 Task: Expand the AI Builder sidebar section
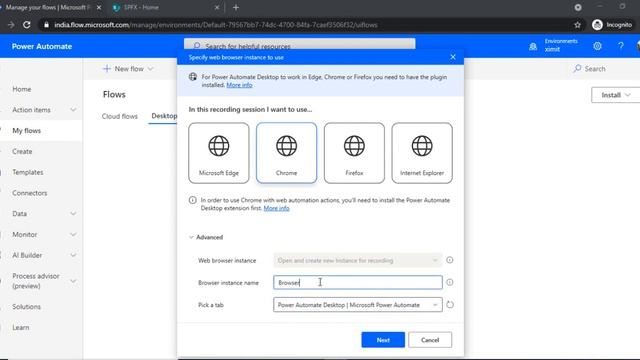tap(73, 255)
